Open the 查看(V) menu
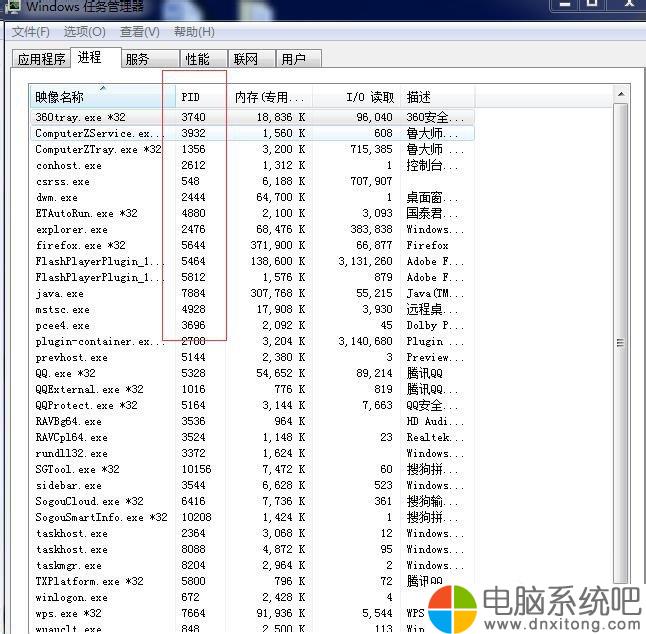This screenshot has height=634, width=646. click(139, 32)
